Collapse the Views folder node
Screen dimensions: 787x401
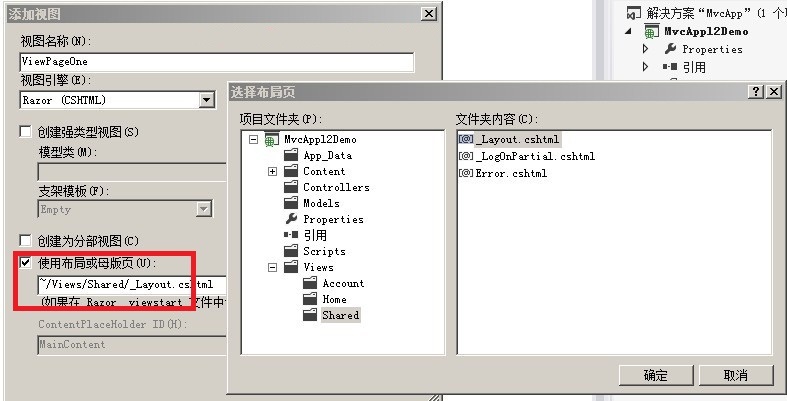pos(272,267)
